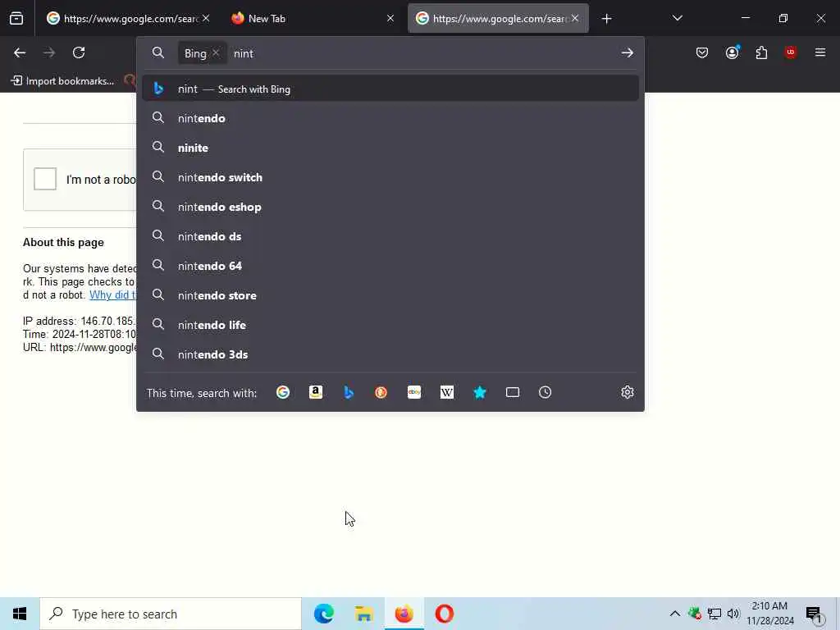This screenshot has width=840, height=630.
Task: Choose suggestion 'nintendo 3ds'
Action: pyautogui.click(x=390, y=354)
